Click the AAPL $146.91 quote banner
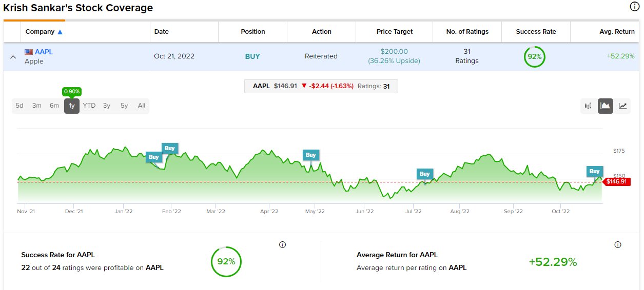The width and height of the screenshot is (644, 290). pyautogui.click(x=321, y=86)
